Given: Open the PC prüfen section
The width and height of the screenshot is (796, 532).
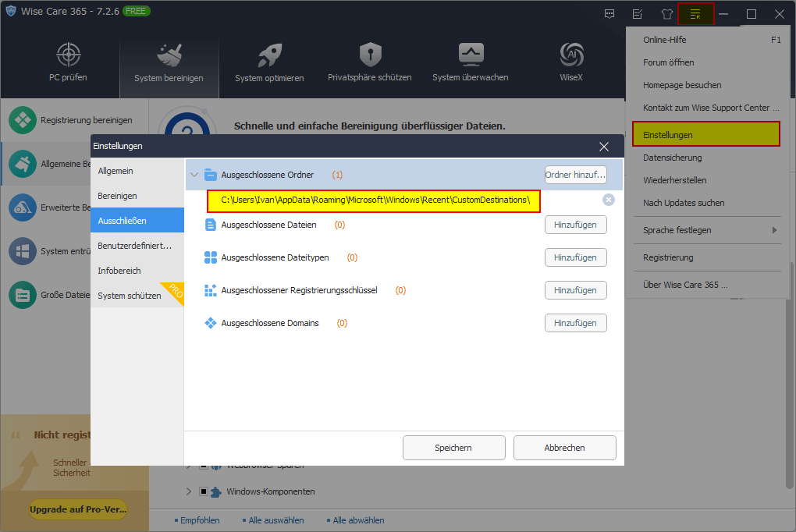Looking at the screenshot, I should (x=68, y=63).
